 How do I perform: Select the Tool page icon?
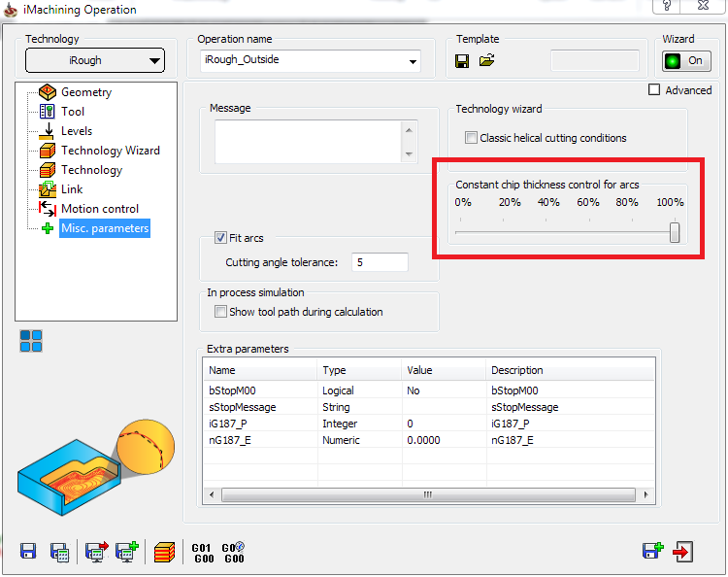pos(47,112)
